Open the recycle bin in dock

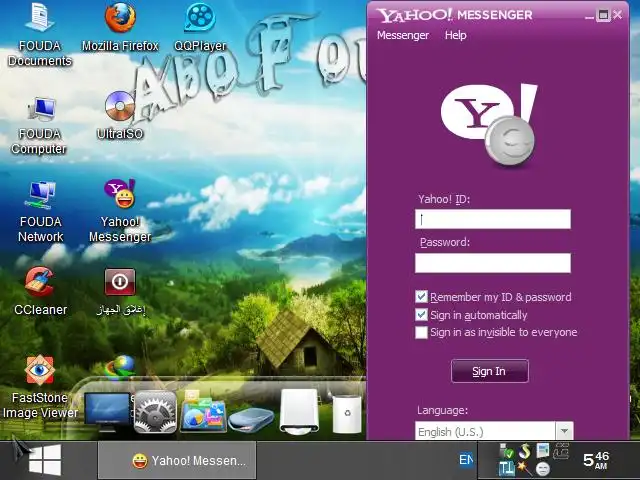point(347,413)
